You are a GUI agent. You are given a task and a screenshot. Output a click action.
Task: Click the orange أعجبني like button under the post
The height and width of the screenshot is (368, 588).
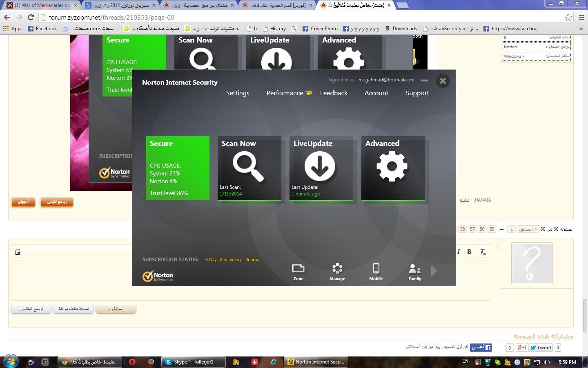[x=23, y=202]
